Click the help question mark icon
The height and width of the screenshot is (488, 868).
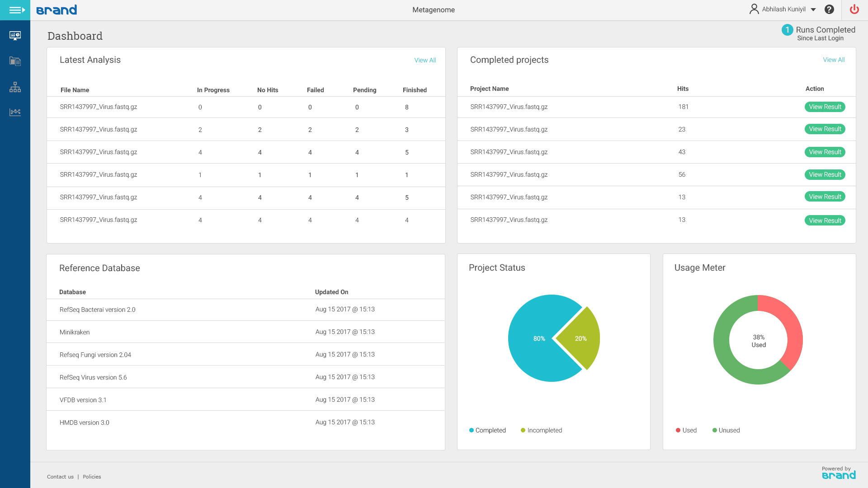[829, 9]
